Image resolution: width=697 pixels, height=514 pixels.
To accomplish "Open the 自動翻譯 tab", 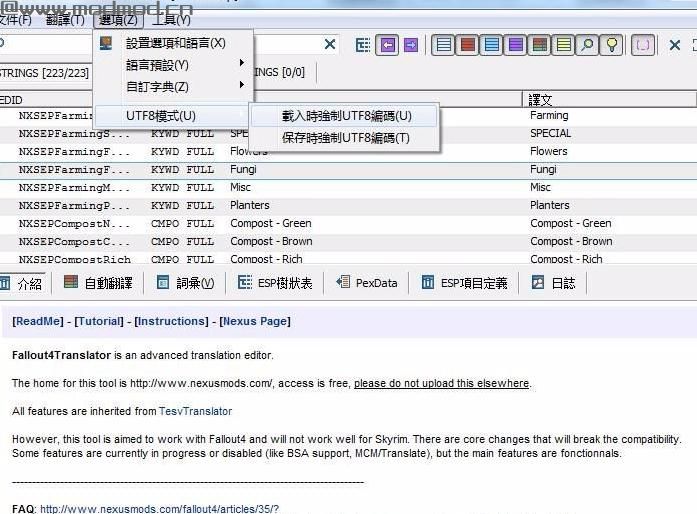I will tap(98, 283).
